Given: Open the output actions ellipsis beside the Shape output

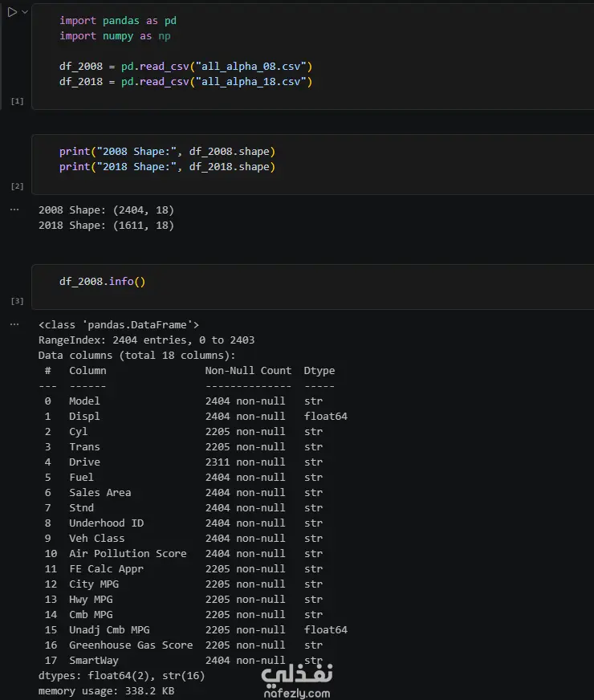Looking at the screenshot, I should (14, 210).
